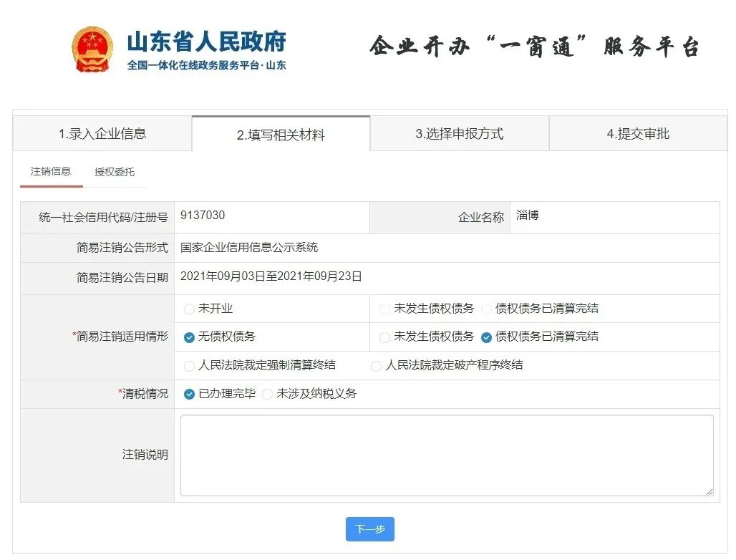Click the 简易注销适用情形 label
The height and width of the screenshot is (560, 736).
coord(120,337)
